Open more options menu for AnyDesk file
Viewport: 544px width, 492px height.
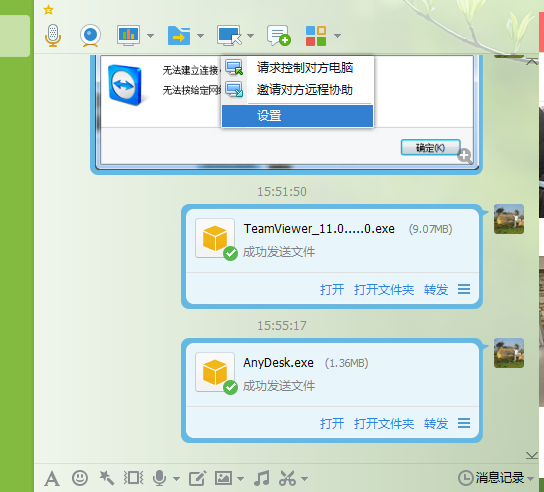point(464,423)
